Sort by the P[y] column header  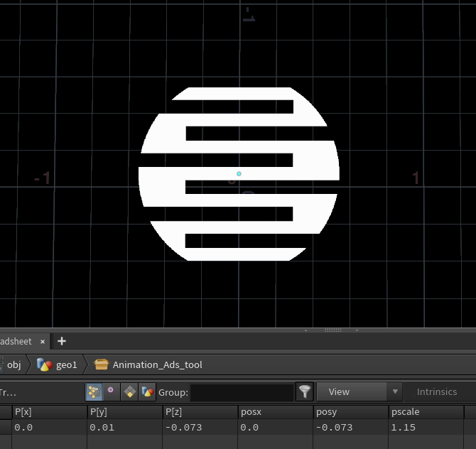coord(125,412)
